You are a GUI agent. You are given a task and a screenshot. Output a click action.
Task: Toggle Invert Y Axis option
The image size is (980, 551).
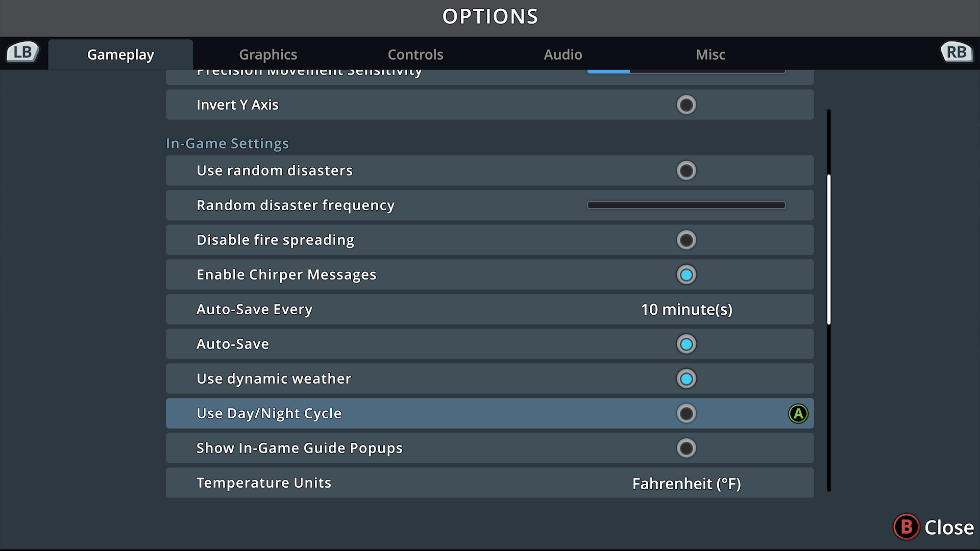click(x=687, y=105)
